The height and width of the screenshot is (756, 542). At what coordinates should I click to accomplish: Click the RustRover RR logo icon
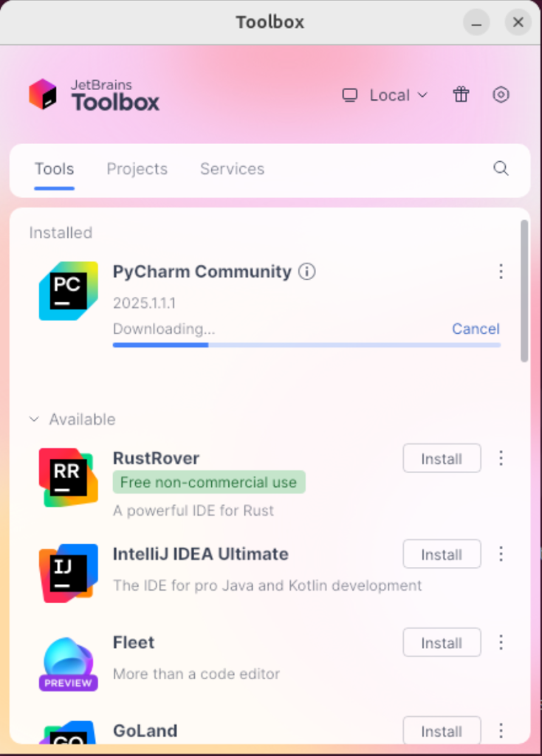pos(69,478)
